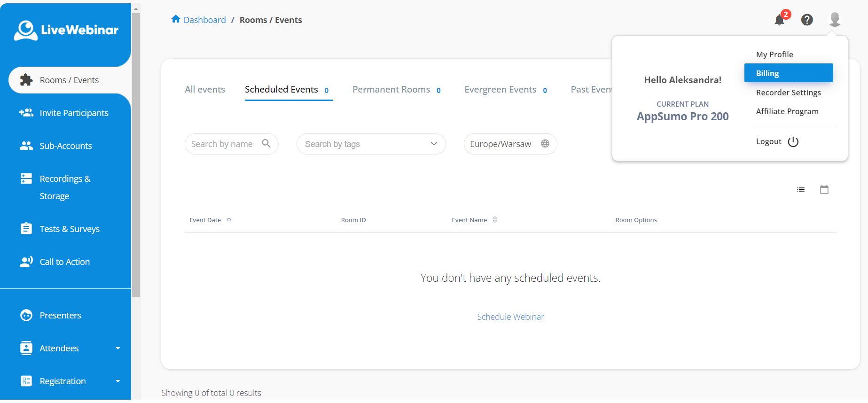Open the notifications bell icon

coord(779,20)
